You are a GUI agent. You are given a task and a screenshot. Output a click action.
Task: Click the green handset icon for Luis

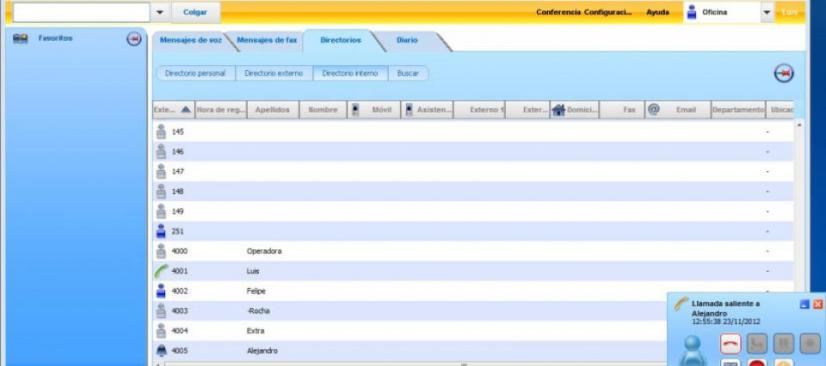(x=161, y=271)
